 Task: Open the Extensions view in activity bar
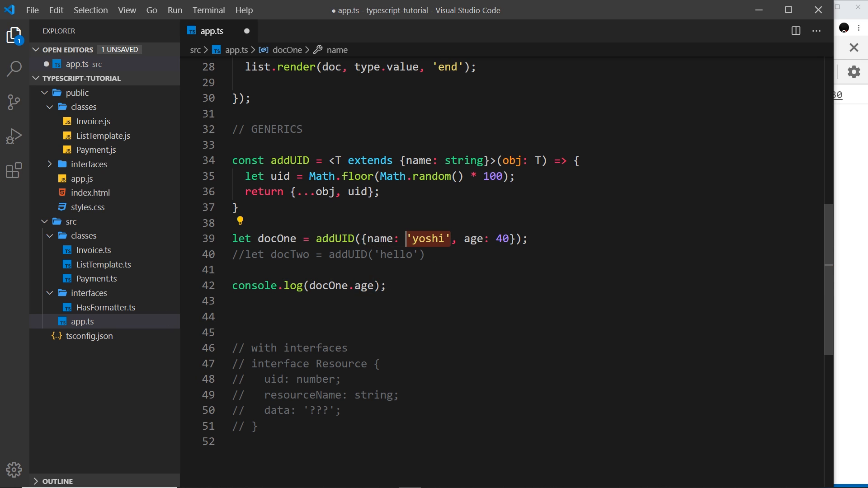(14, 170)
